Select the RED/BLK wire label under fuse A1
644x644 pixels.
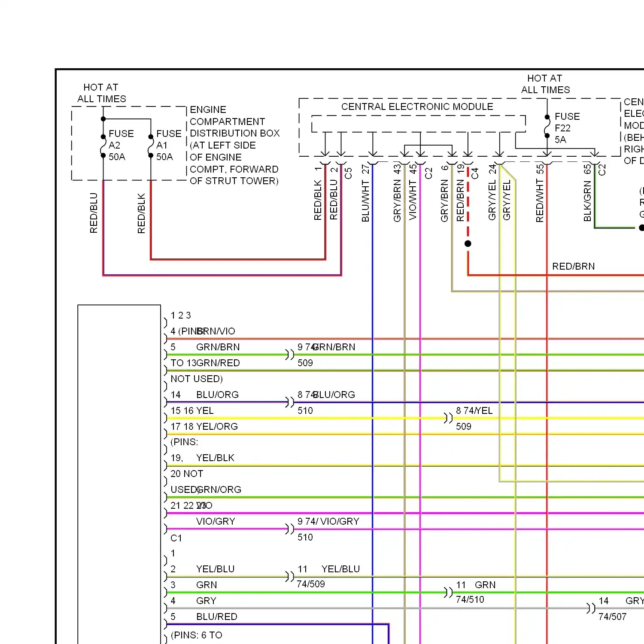coord(141,213)
